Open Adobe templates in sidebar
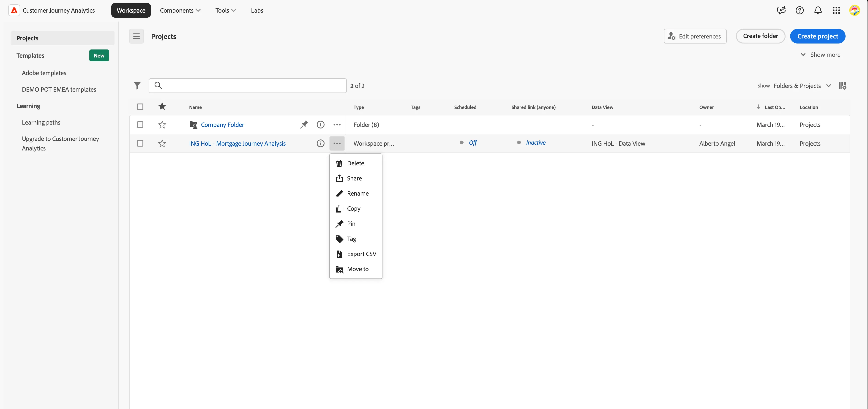The width and height of the screenshot is (868, 409). click(x=44, y=73)
